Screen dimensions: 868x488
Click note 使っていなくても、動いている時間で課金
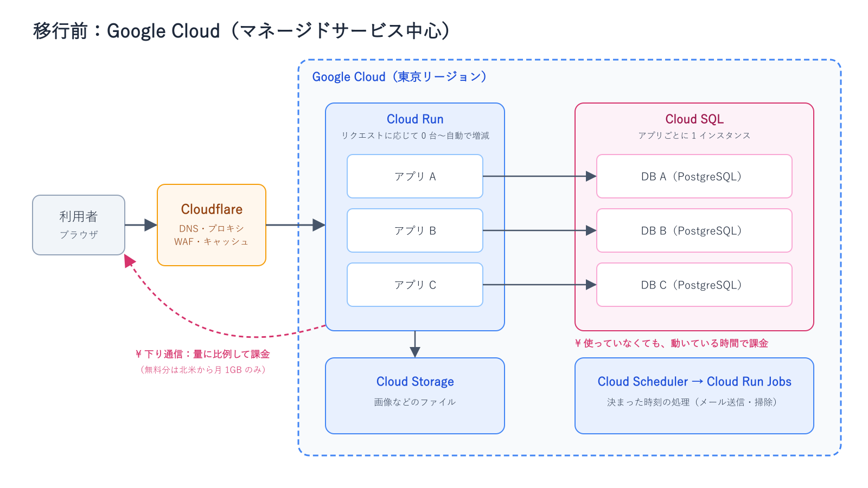click(x=672, y=343)
